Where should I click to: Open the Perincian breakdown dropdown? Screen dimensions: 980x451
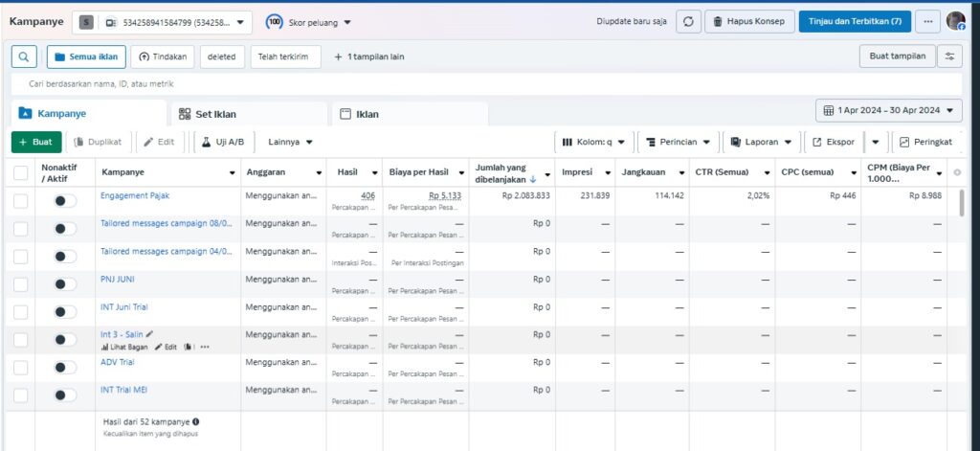(x=678, y=142)
